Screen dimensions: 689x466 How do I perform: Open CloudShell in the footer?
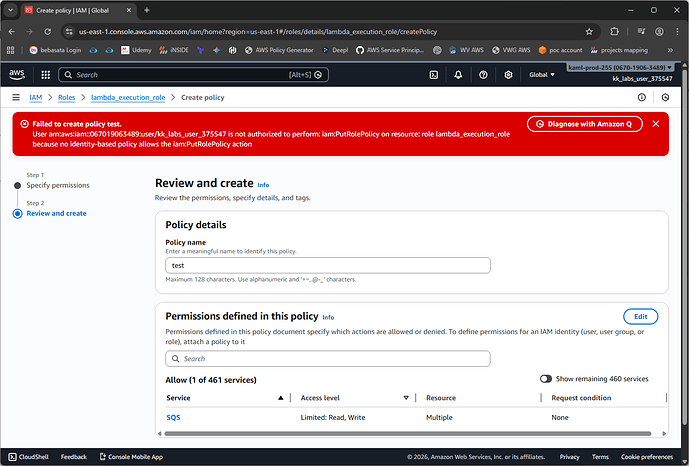click(x=29, y=457)
